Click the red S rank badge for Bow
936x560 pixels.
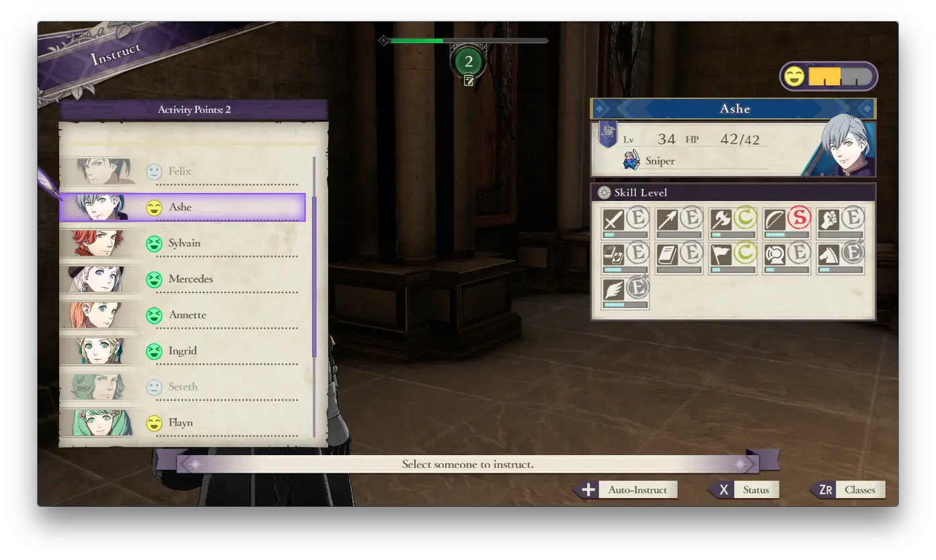[x=799, y=218]
